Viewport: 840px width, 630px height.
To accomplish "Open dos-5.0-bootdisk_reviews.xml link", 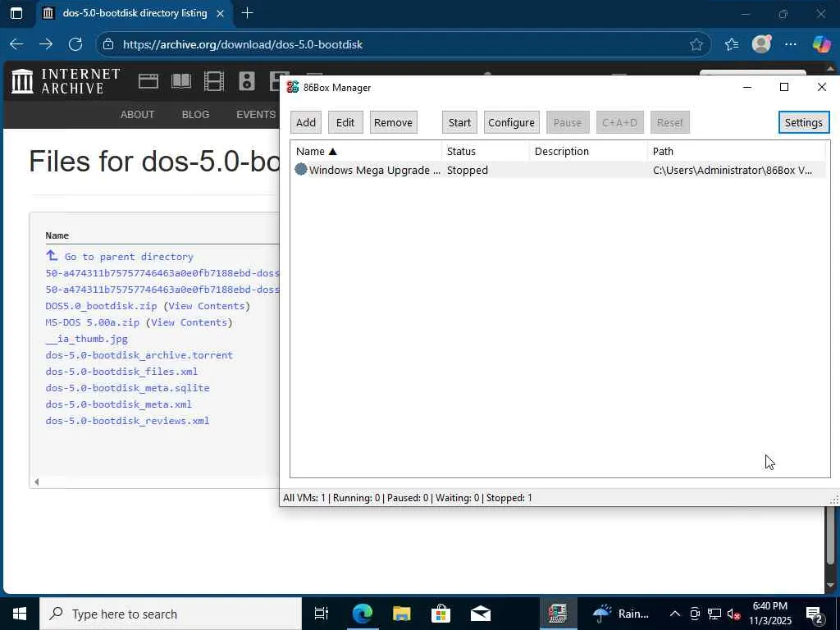I will pos(127,421).
